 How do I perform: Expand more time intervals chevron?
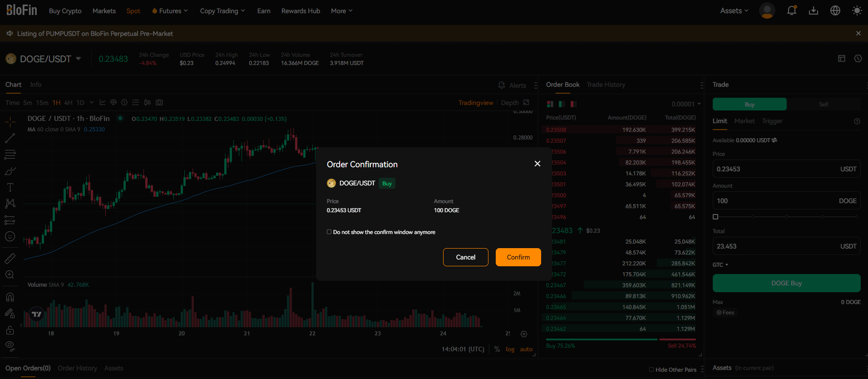pyautogui.click(x=92, y=103)
